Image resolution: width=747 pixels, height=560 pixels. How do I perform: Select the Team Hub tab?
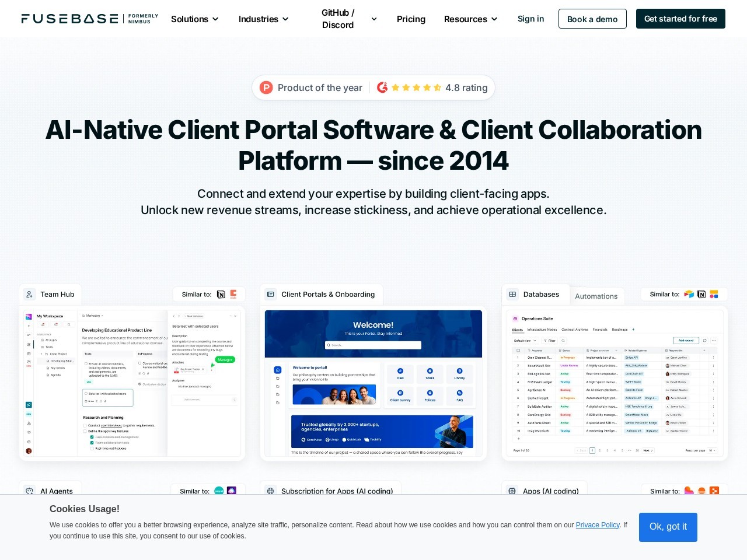(x=50, y=295)
